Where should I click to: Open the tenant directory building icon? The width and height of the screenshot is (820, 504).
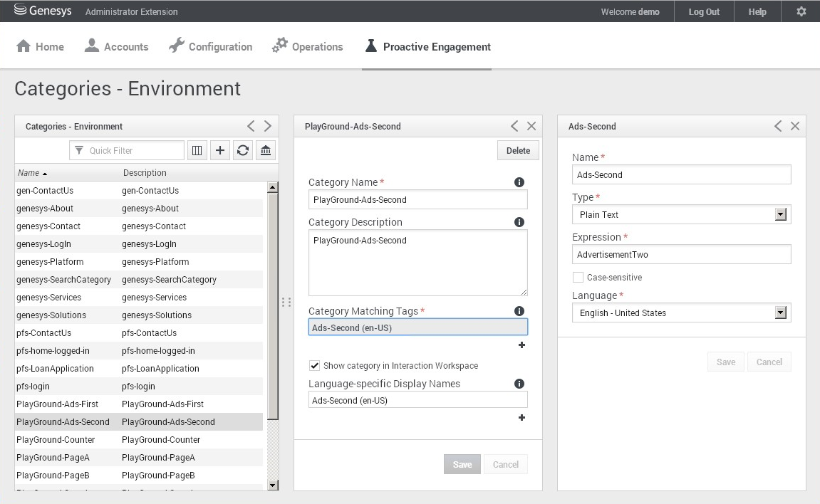click(x=266, y=150)
